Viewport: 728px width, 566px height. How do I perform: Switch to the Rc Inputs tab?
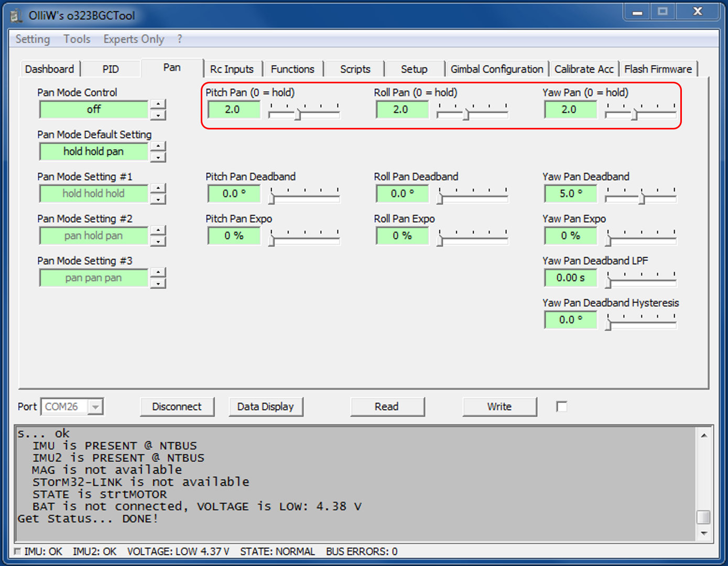coord(232,69)
